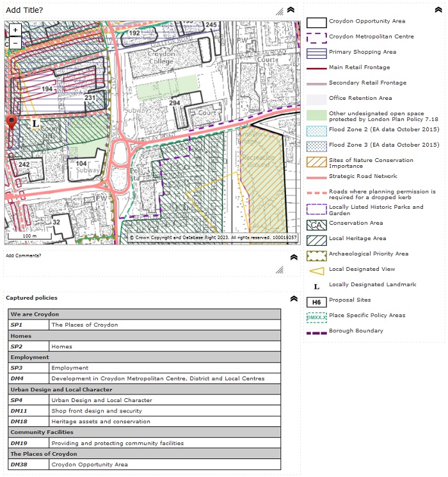Collapse the Add Comments panel
Image resolution: width=448 pixels, height=477 pixels.
[294, 257]
